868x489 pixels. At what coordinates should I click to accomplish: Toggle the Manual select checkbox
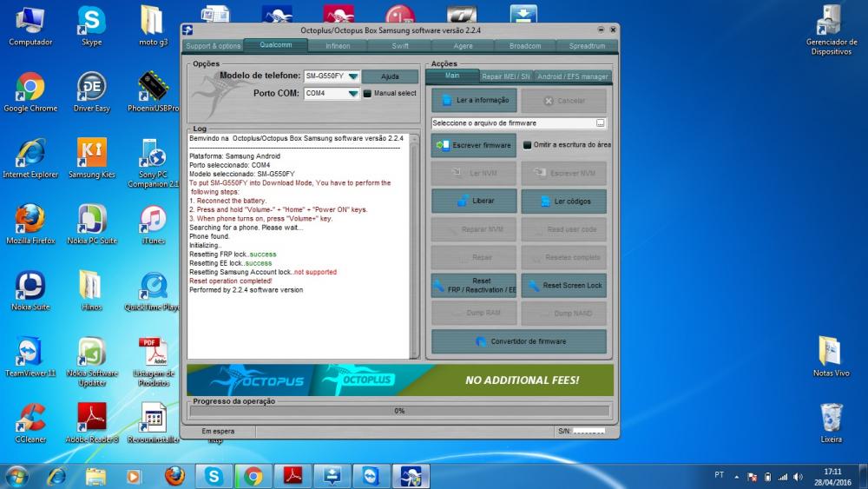click(367, 94)
